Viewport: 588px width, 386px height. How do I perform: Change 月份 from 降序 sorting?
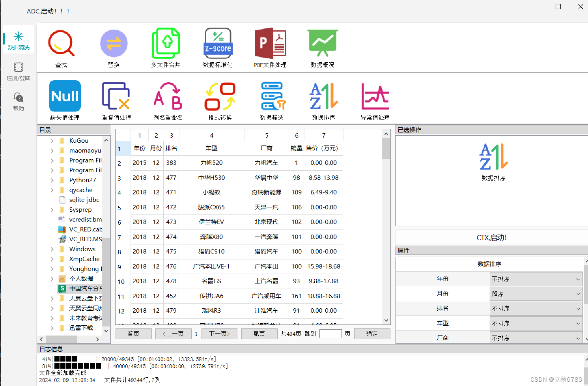(x=536, y=293)
